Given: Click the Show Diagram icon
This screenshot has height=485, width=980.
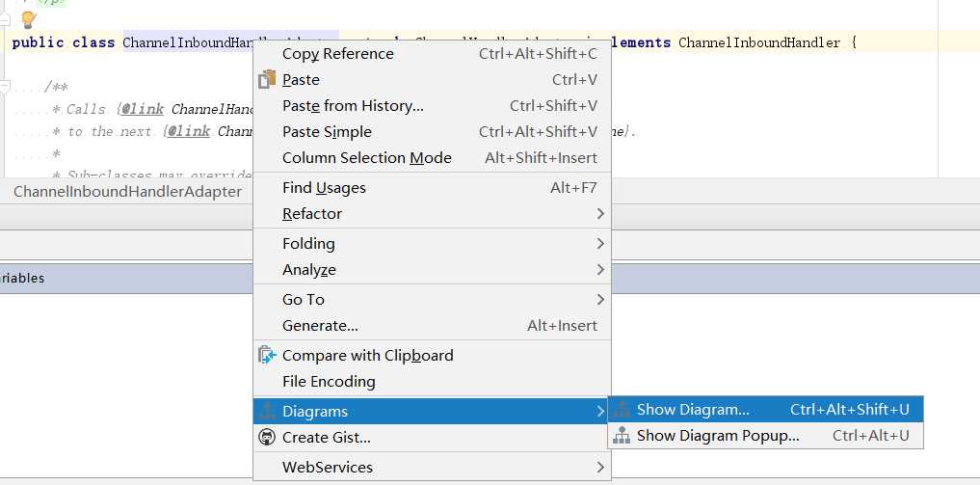Looking at the screenshot, I should 622,410.
